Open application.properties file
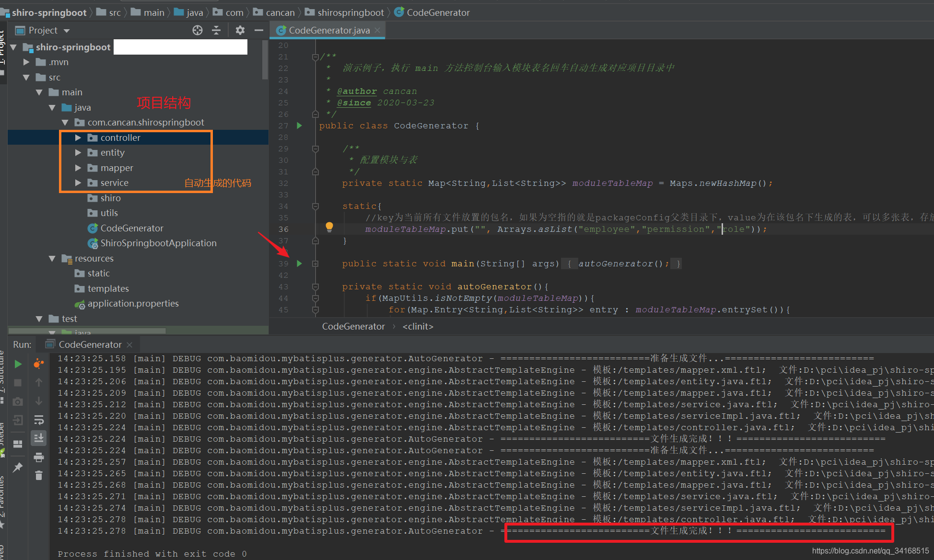934x560 pixels. (x=133, y=303)
